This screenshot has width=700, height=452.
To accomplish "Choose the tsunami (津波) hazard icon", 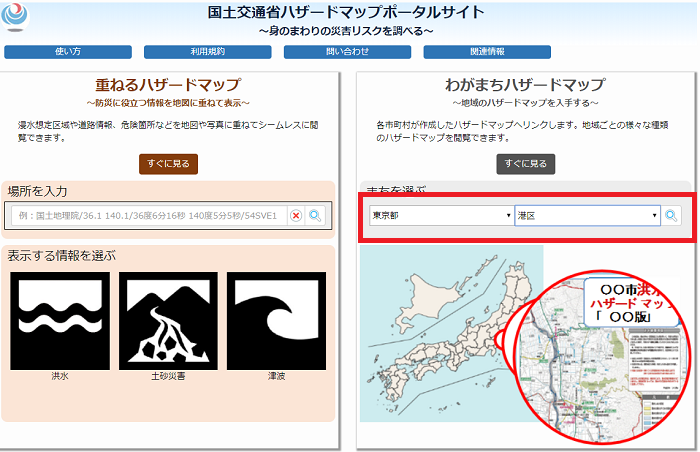I will (276, 321).
